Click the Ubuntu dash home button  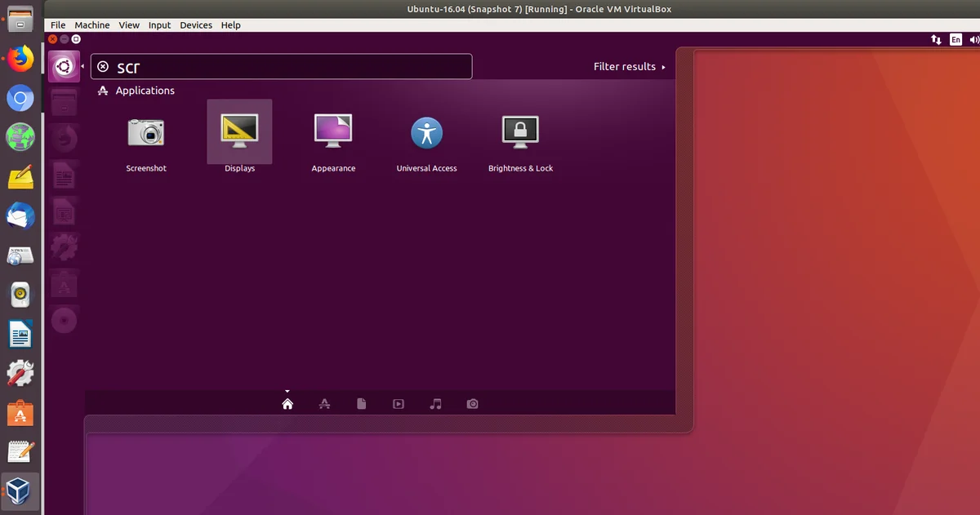(64, 66)
